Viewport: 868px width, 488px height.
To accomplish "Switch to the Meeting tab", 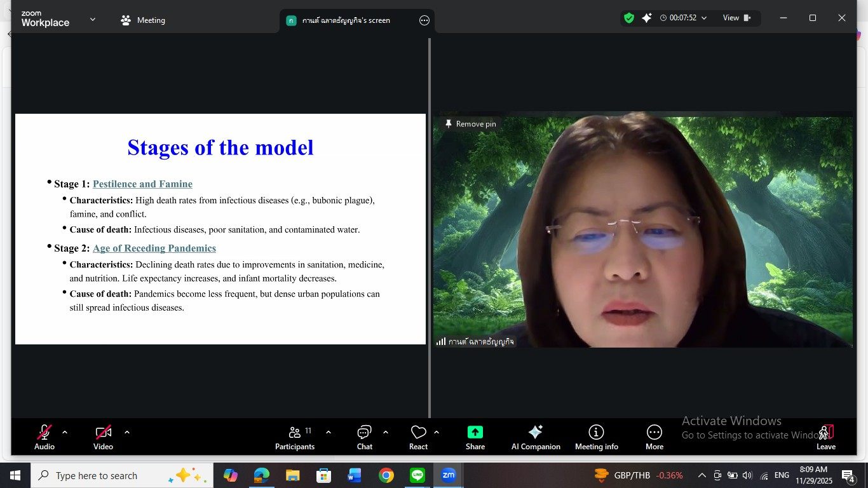I will point(143,20).
